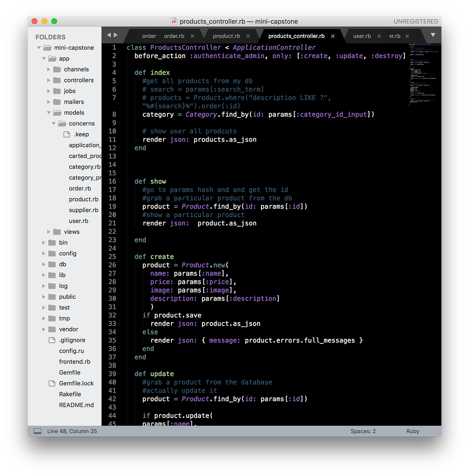469x476 pixels.
Task: Click the folder icon next to mini-capstone
Action: (x=47, y=48)
